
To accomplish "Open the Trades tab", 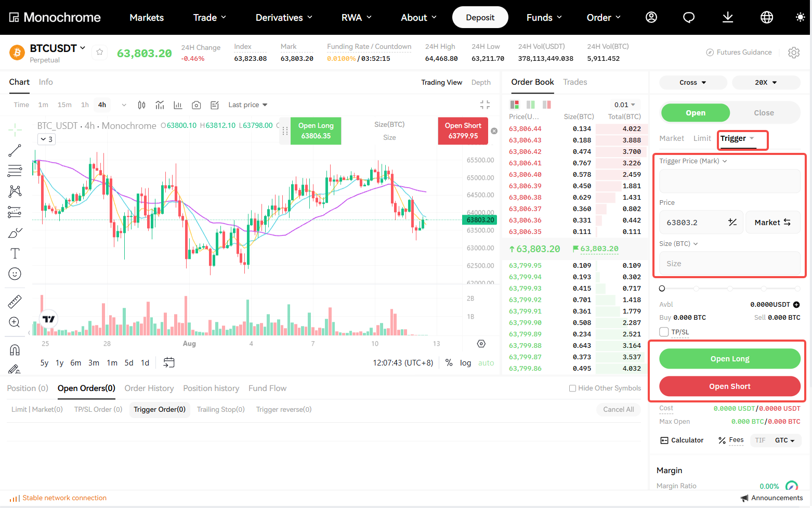I will click(x=575, y=82).
